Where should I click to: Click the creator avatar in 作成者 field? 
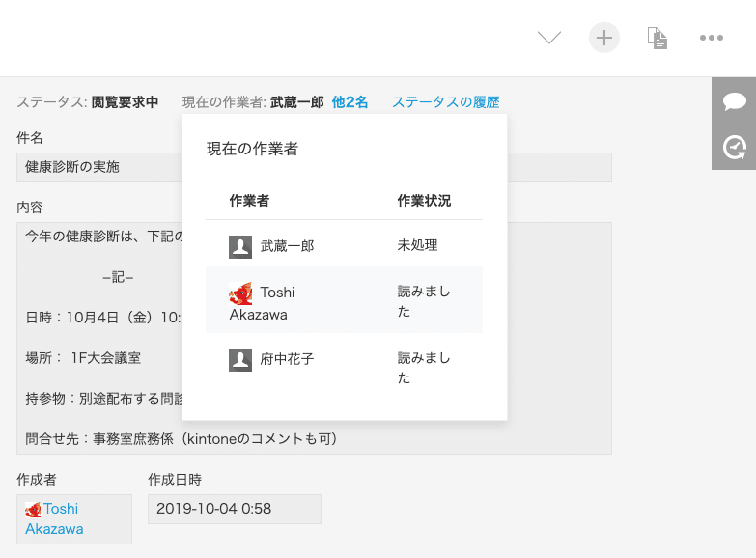[33, 510]
